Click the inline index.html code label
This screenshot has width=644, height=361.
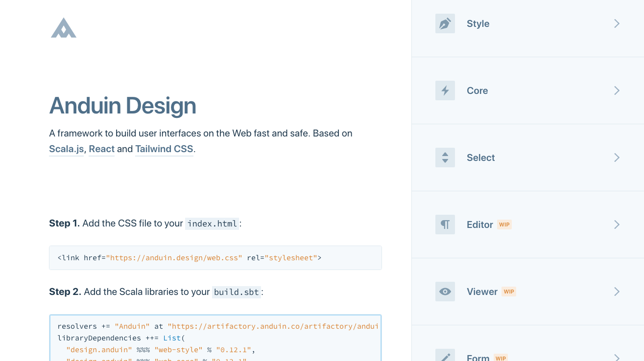pos(212,224)
